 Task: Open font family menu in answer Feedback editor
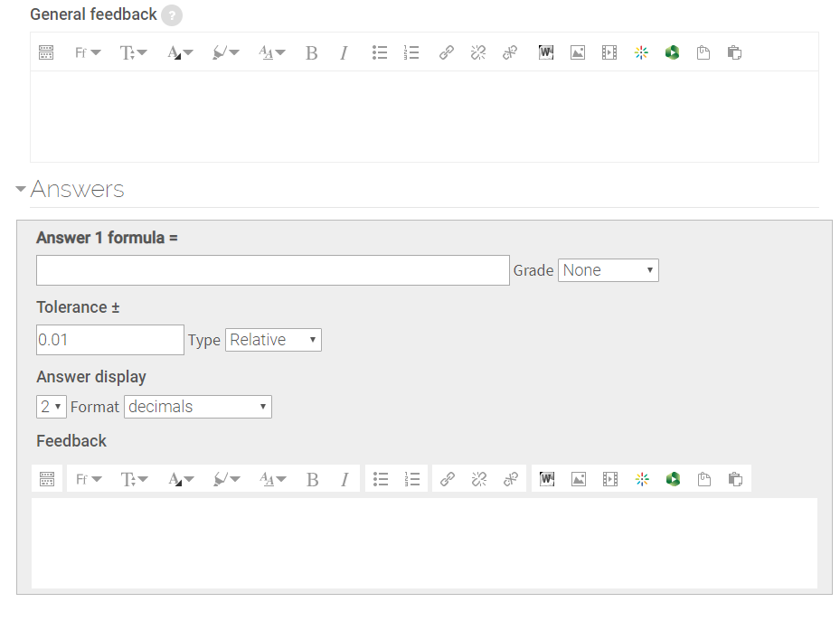point(89,479)
